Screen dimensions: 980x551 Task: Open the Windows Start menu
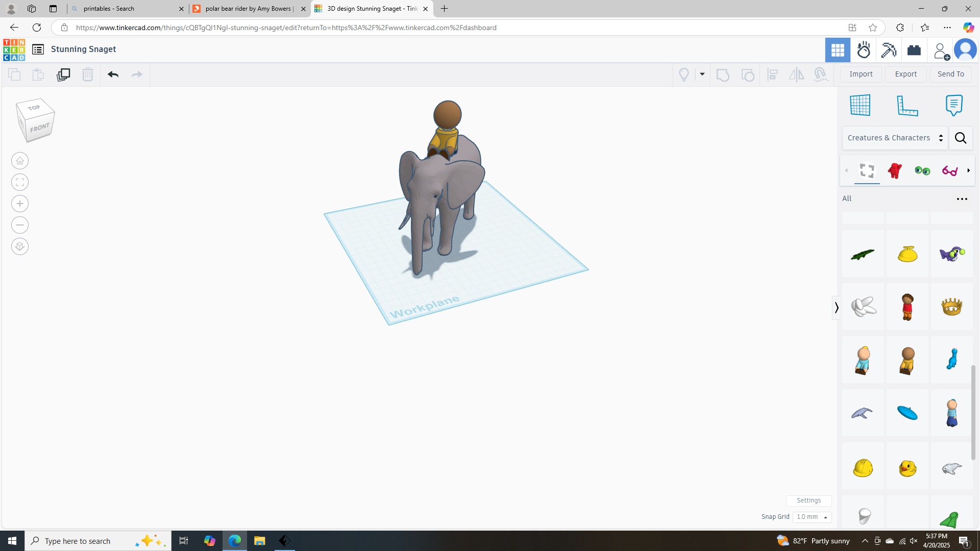[x=12, y=541]
